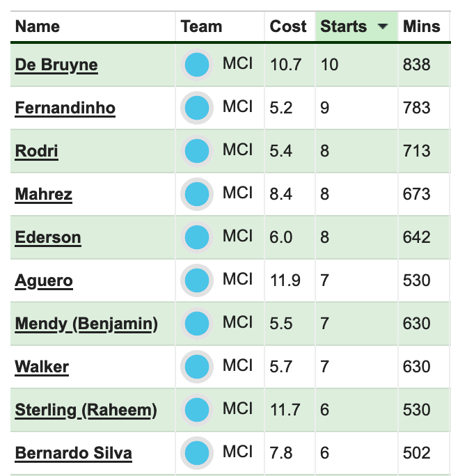Click the blue team badge in Sterling's row

click(197, 409)
